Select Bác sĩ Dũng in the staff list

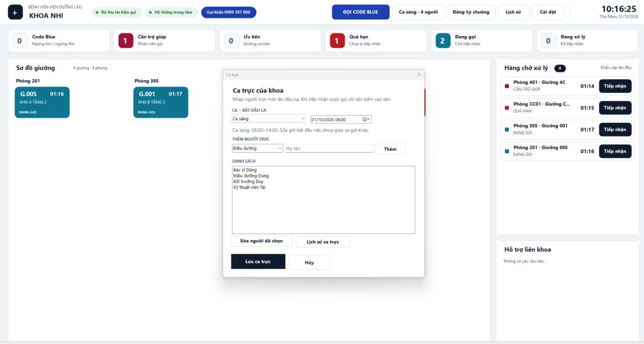coord(245,170)
